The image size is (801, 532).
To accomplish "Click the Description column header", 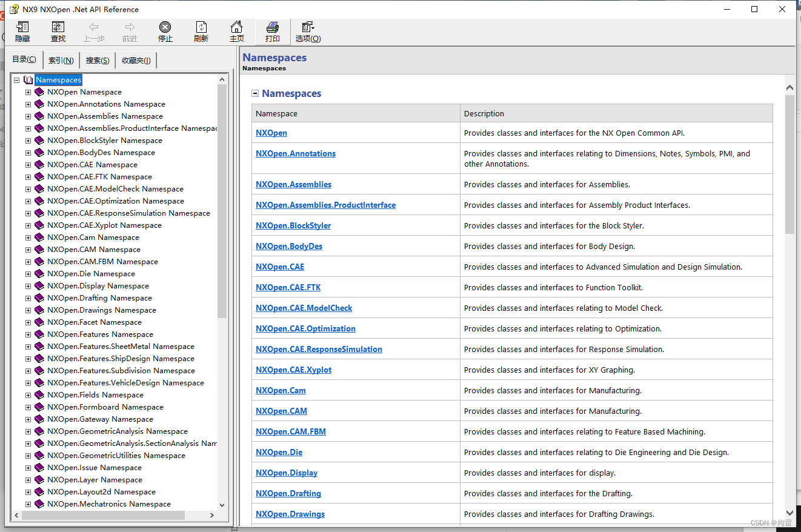I will (x=616, y=113).
